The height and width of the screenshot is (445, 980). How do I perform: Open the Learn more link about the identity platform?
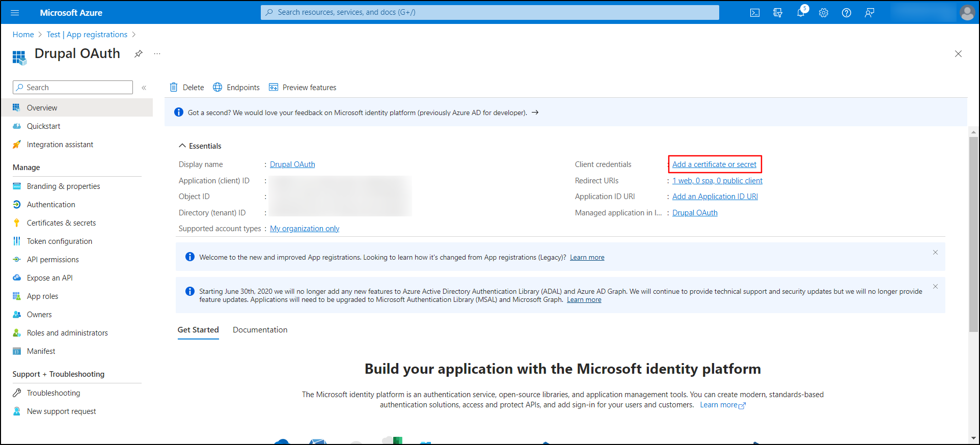point(722,405)
